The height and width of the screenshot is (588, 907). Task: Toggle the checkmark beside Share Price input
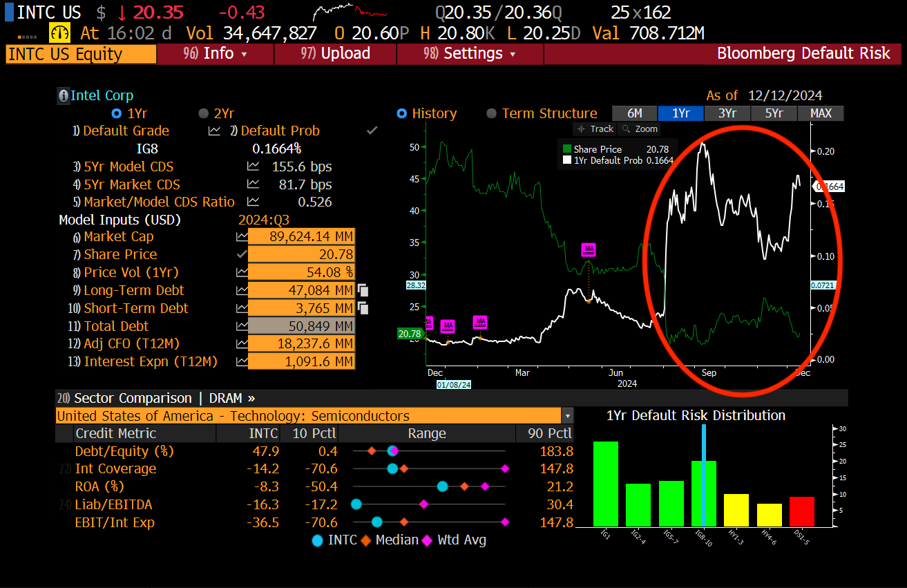pos(242,254)
